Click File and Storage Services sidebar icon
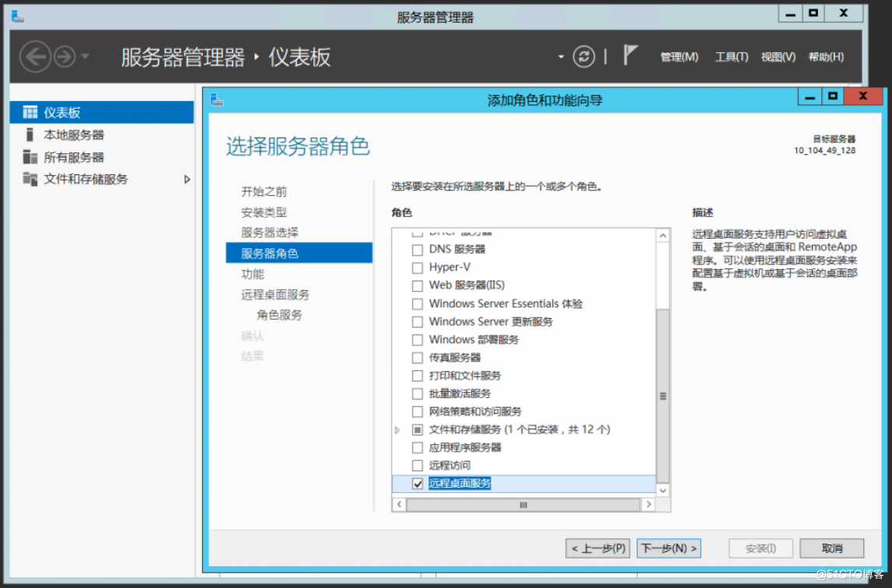The width and height of the screenshot is (892, 588). (30, 179)
